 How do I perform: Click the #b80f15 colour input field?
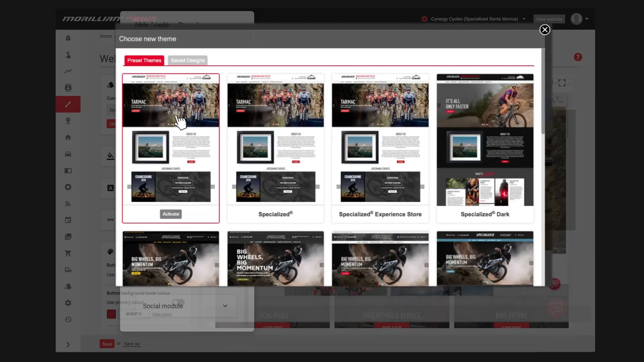pyautogui.click(x=134, y=314)
